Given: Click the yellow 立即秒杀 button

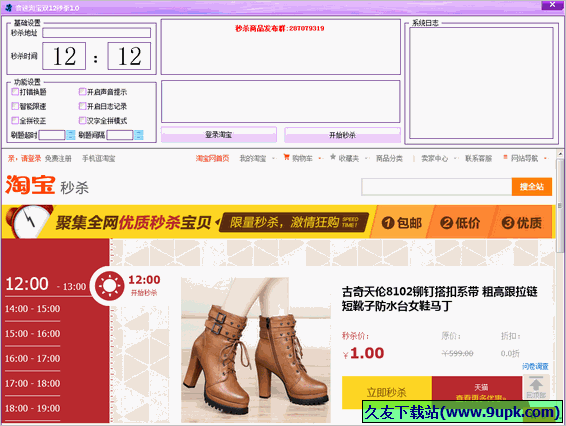Looking at the screenshot, I should coord(387,392).
